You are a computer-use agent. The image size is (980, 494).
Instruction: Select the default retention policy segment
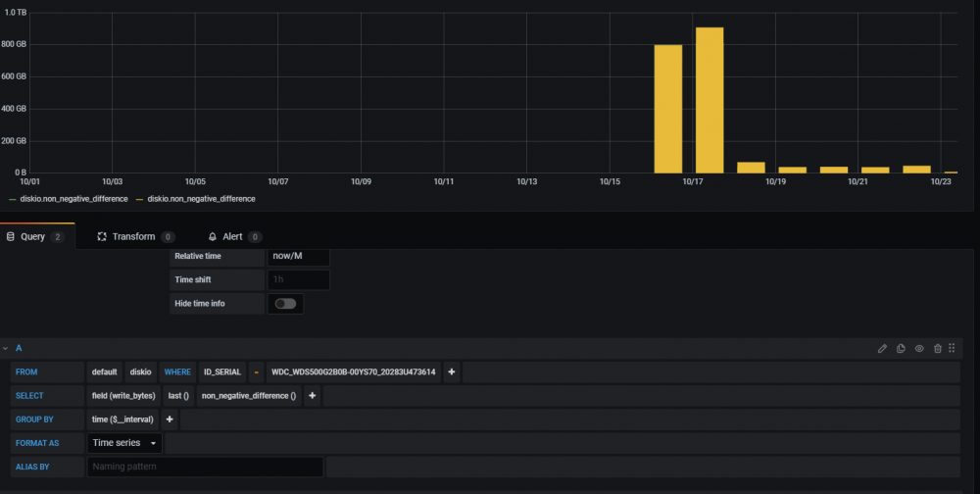pyautogui.click(x=105, y=372)
